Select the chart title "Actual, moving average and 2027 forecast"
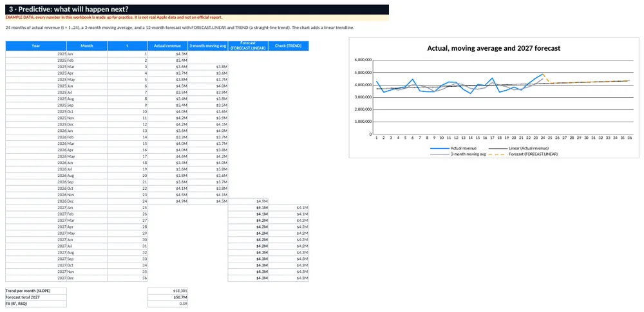 coord(494,48)
